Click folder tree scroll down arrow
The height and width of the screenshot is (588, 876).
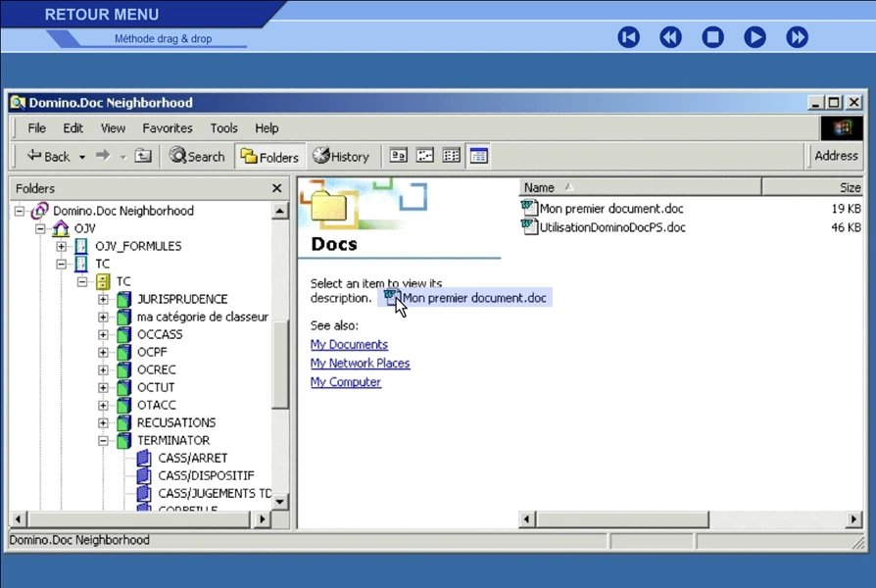click(x=280, y=502)
